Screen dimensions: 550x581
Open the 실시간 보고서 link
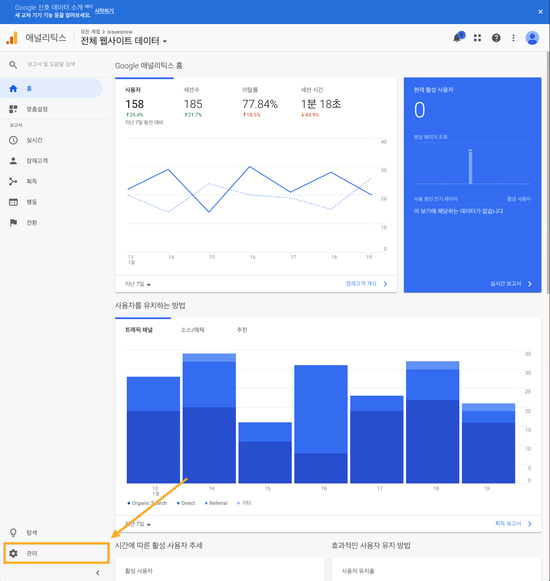coord(511,283)
